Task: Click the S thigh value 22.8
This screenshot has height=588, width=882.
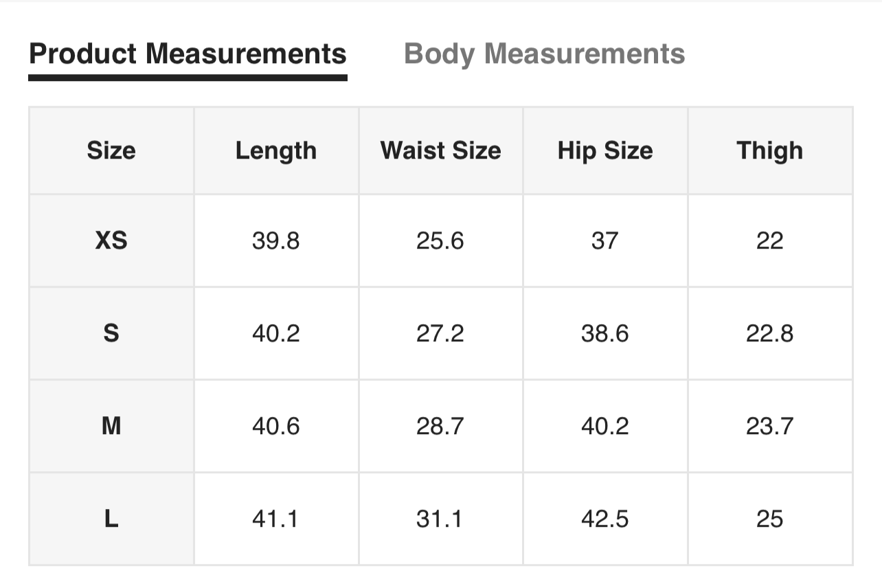Action: pos(769,333)
